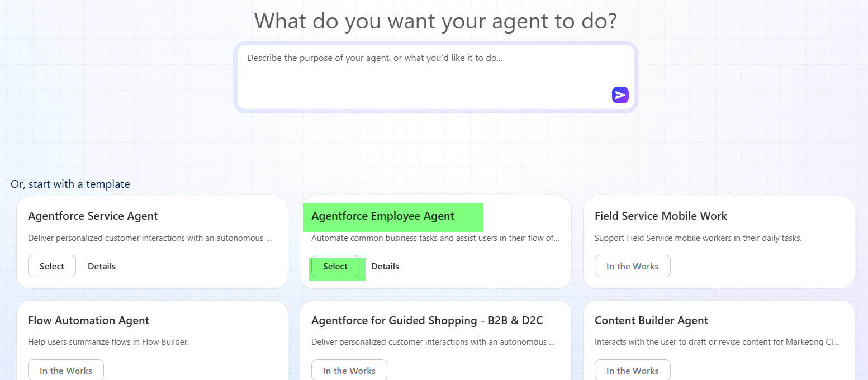868x380 pixels.
Task: Click the Flow Automation Agent title
Action: (88, 320)
